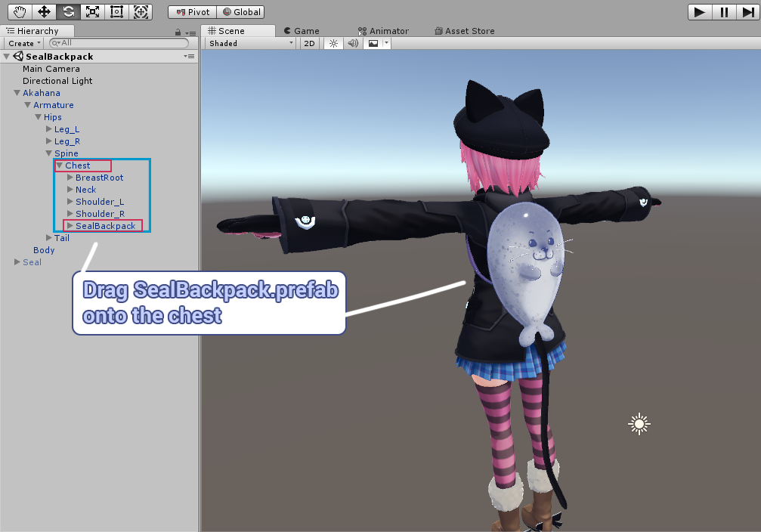Select the combined Transform tool

click(x=141, y=11)
